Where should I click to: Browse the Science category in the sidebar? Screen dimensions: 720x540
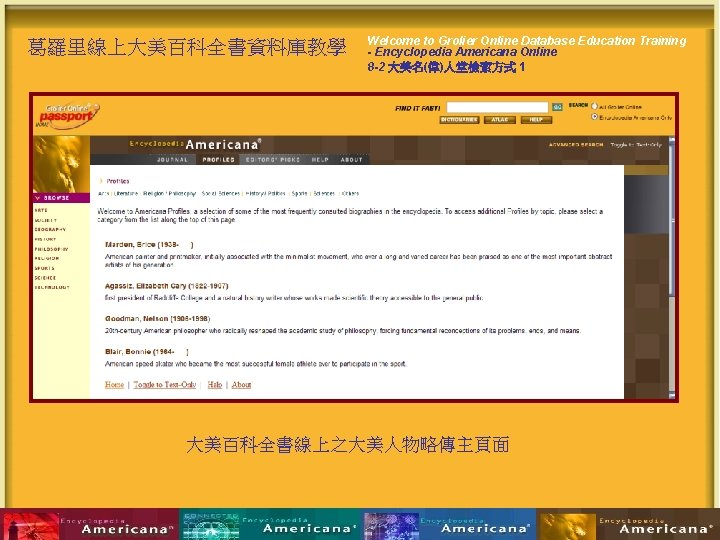point(45,278)
